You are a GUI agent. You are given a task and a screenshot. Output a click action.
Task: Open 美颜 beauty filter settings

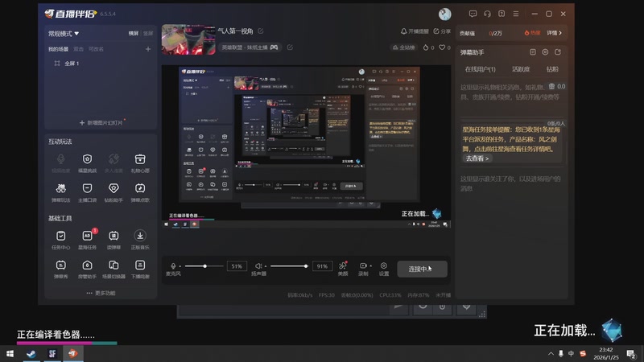click(343, 269)
